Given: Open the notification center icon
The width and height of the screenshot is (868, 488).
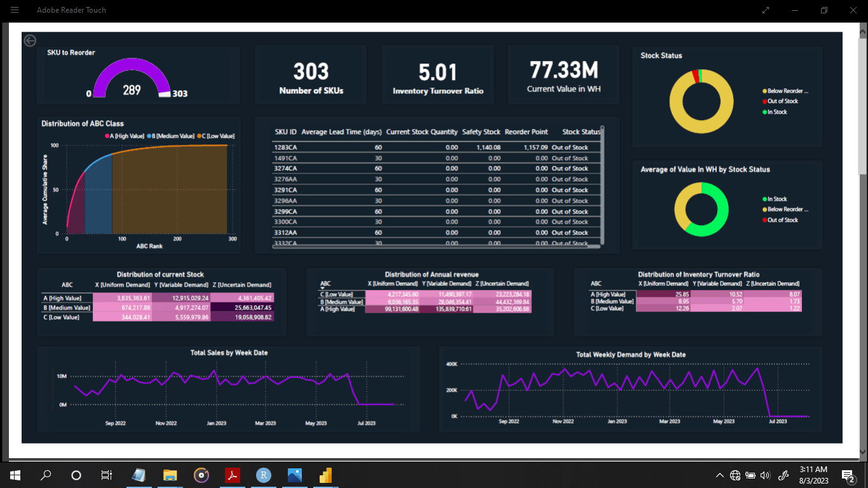Looking at the screenshot, I should point(848,475).
